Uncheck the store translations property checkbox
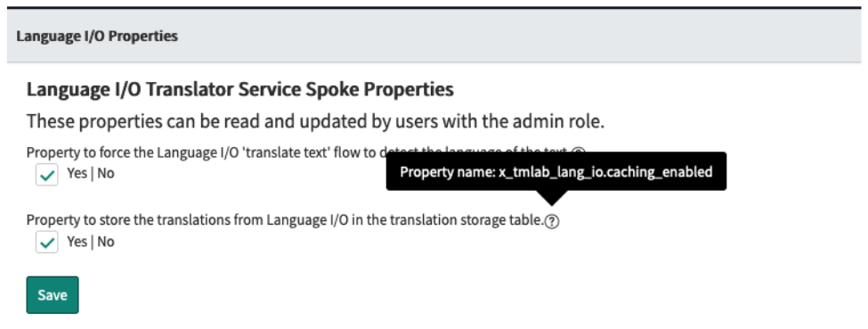Screen dimensions: 868x329 coord(47,242)
